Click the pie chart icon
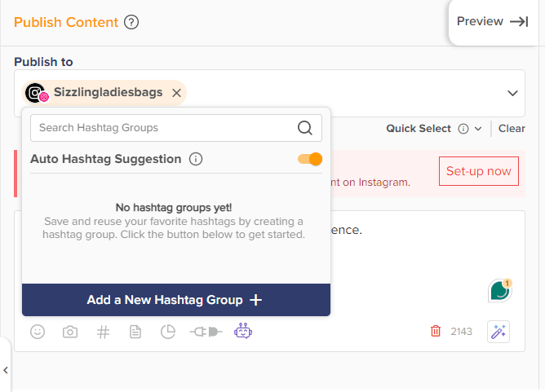The image size is (545, 392). tap(168, 332)
